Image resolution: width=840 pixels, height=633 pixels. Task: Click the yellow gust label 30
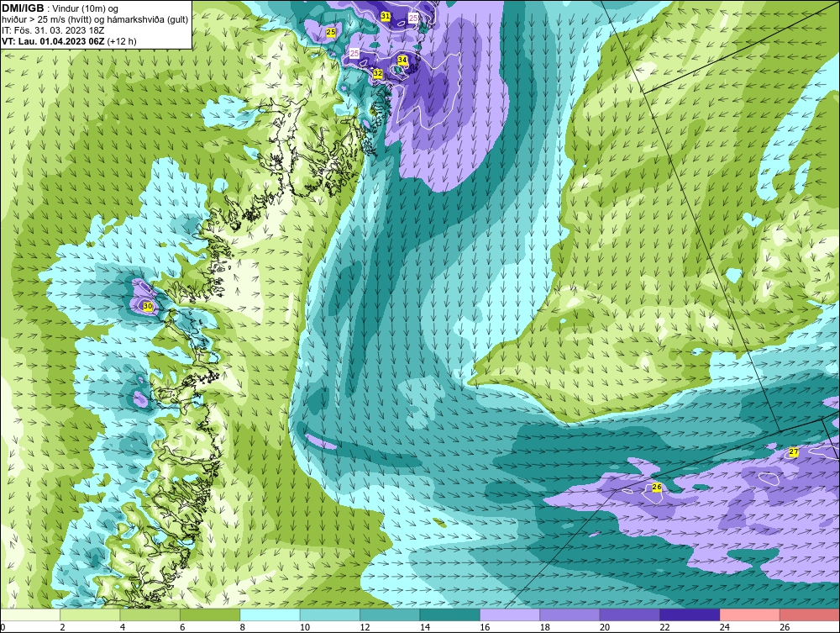149,306
